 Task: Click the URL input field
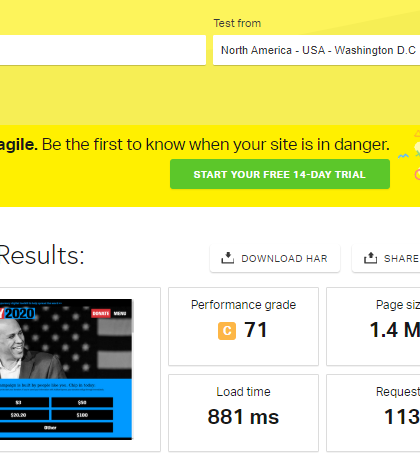point(103,50)
